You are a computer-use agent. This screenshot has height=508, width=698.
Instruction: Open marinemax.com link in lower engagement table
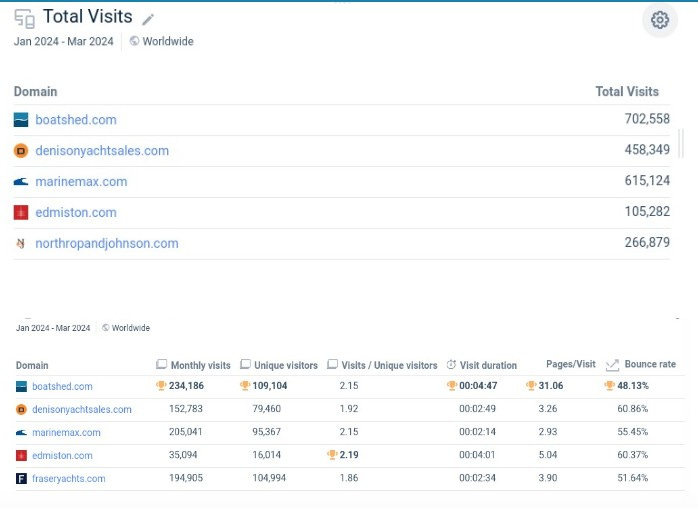click(66, 432)
